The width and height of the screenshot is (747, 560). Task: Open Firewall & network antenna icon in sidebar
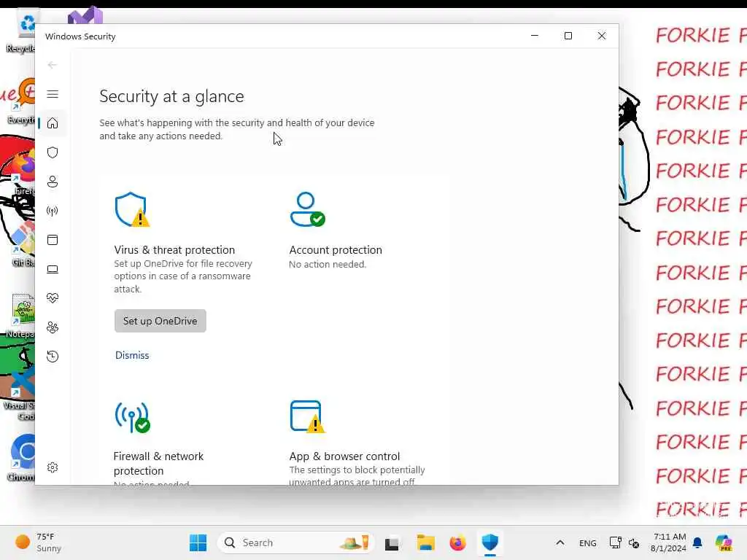tap(53, 211)
